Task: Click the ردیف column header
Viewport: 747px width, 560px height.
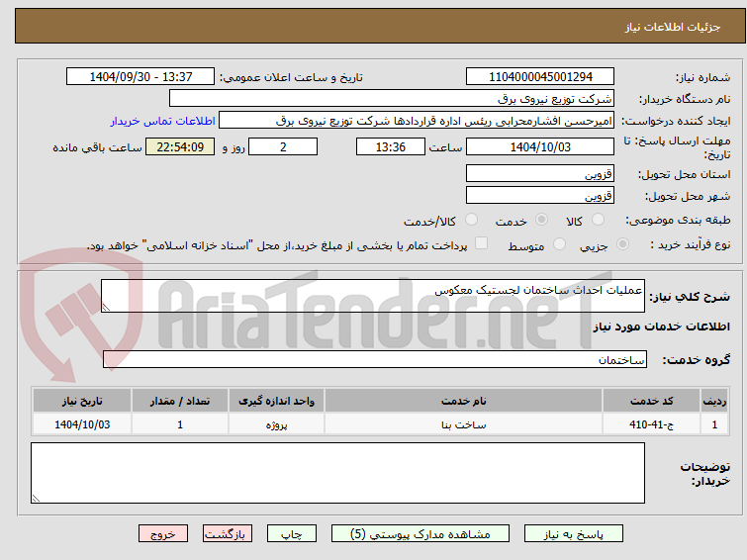Action: (714, 401)
